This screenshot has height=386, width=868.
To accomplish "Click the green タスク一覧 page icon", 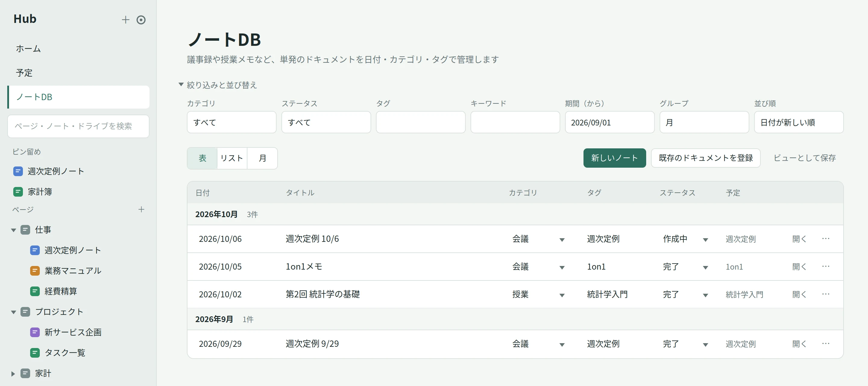I will point(35,353).
